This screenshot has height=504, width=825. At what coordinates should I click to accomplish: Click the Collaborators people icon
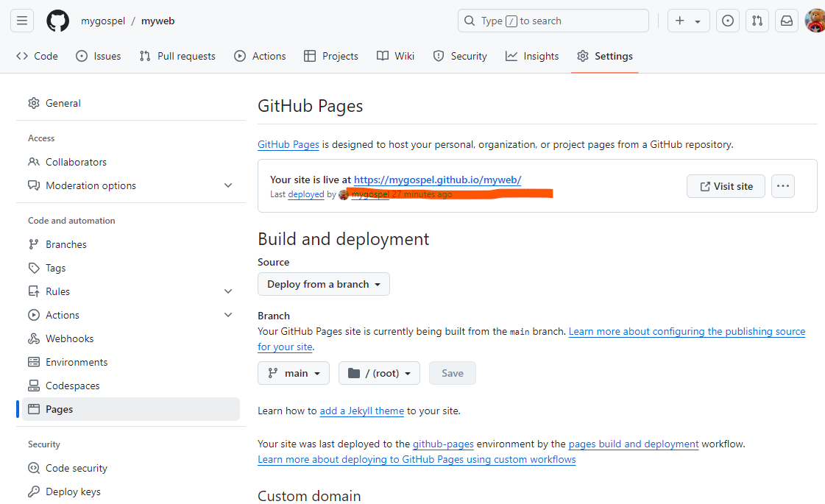point(34,162)
